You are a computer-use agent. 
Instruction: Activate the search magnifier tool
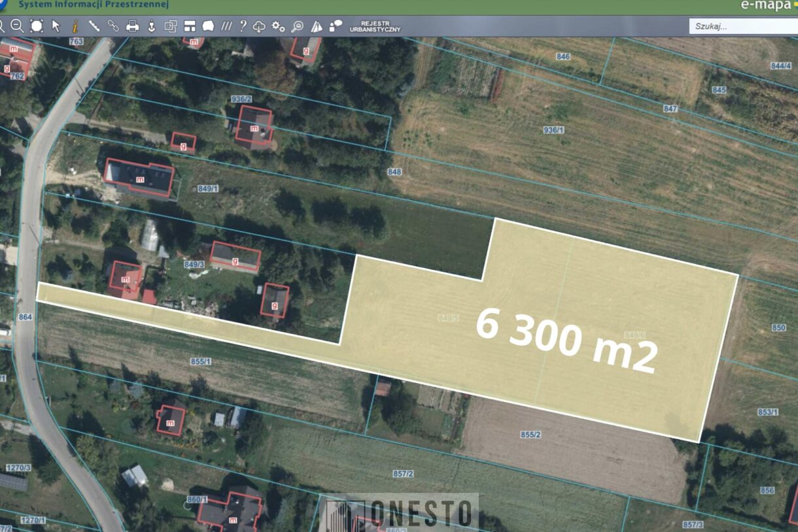(298, 27)
